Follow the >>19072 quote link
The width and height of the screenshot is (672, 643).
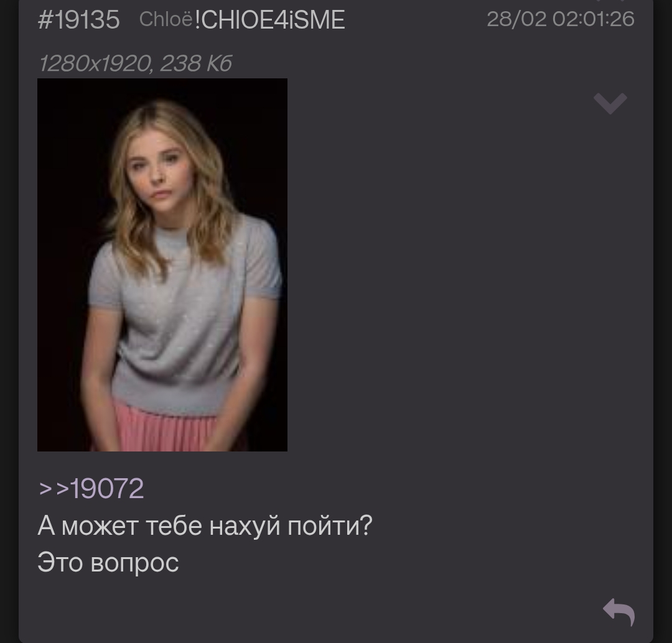tap(91, 488)
